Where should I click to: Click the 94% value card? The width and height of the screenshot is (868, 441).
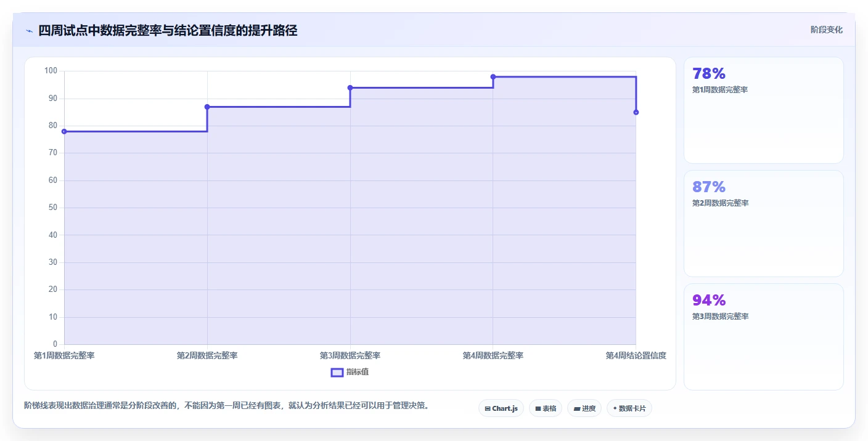(763, 337)
